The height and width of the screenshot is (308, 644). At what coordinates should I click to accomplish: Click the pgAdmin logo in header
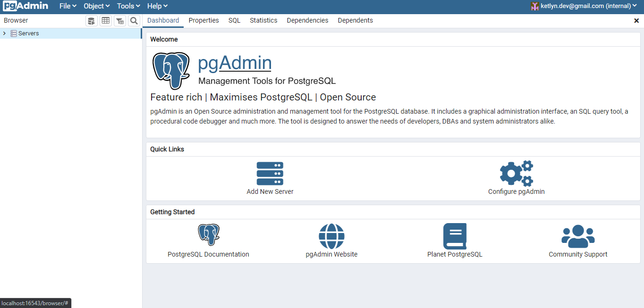tap(25, 6)
